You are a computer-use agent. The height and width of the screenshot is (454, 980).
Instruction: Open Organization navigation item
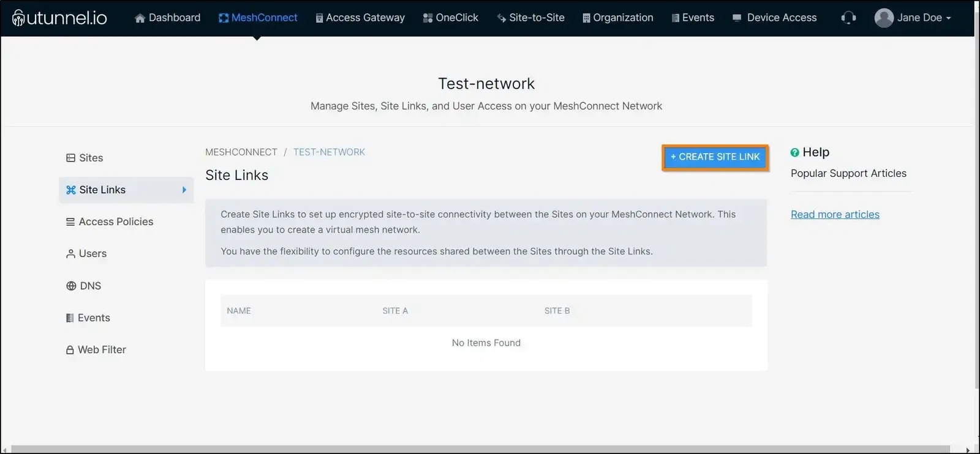618,18
